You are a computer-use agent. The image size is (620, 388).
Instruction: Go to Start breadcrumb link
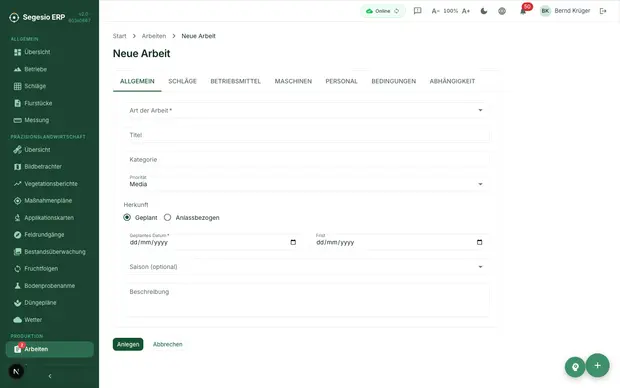pos(119,36)
